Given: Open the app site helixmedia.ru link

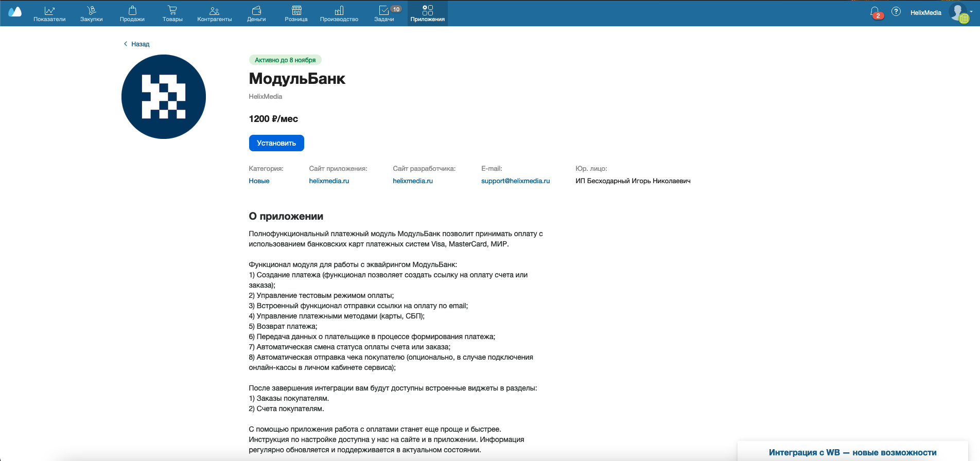Looking at the screenshot, I should 329,181.
